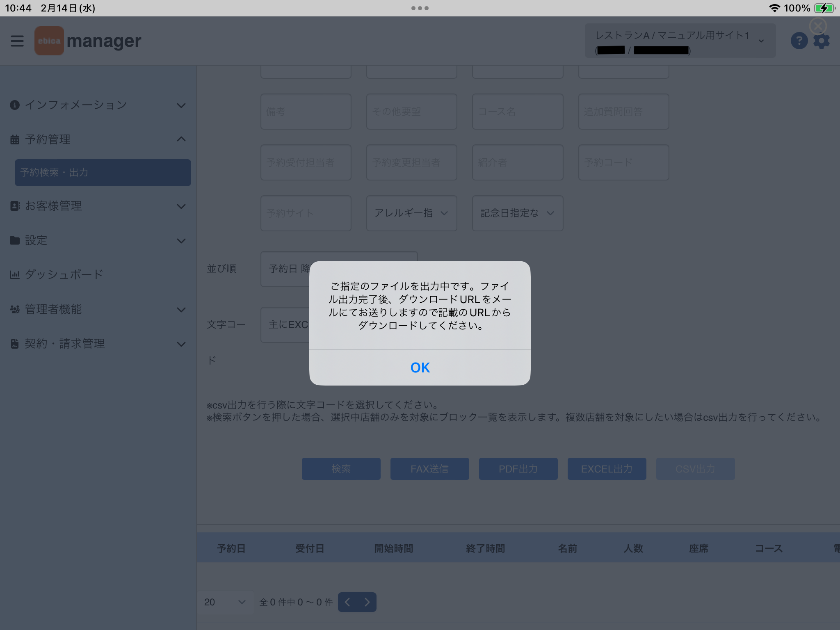Sort by 人数 column header
This screenshot has height=630, width=840.
pyautogui.click(x=633, y=548)
